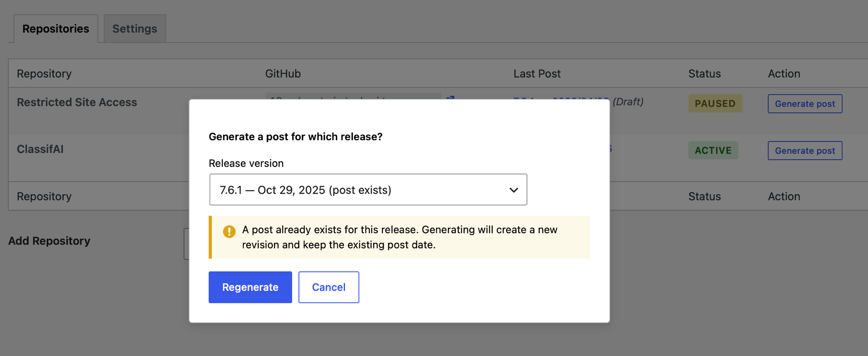The height and width of the screenshot is (356, 868).
Task: Click the ClassifAI repository name
Action: [40, 149]
